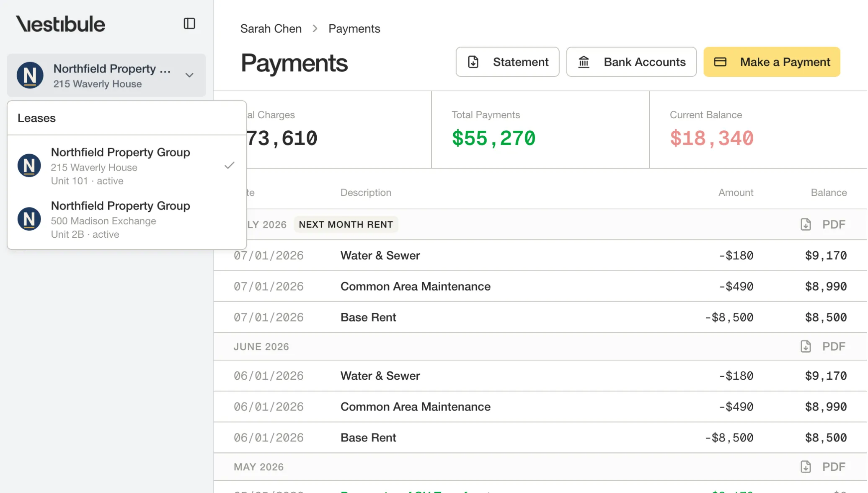Open the Northfield Property lease dropdown
This screenshot has width=868, height=493.
(106, 75)
